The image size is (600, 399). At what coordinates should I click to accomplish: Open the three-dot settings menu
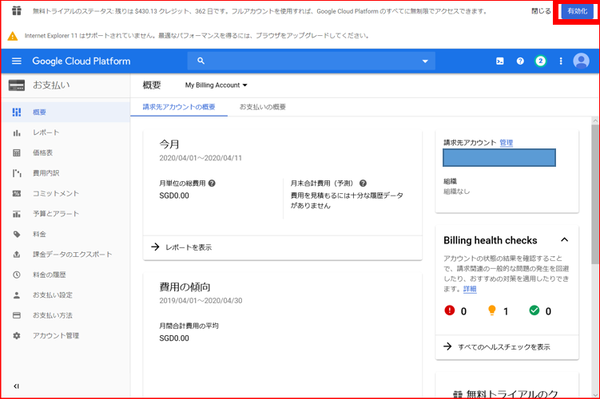click(561, 61)
